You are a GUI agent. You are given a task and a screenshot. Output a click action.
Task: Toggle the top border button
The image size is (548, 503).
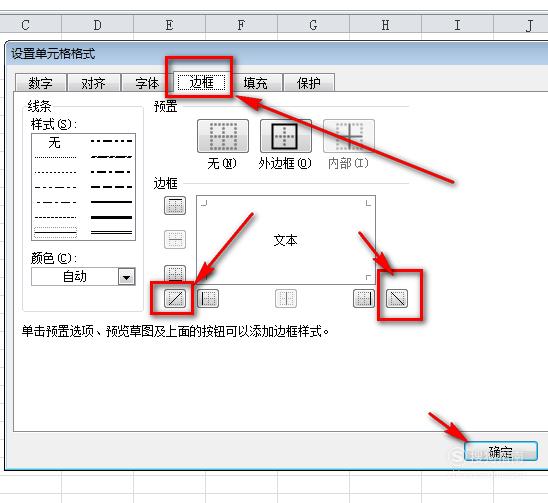click(x=175, y=205)
